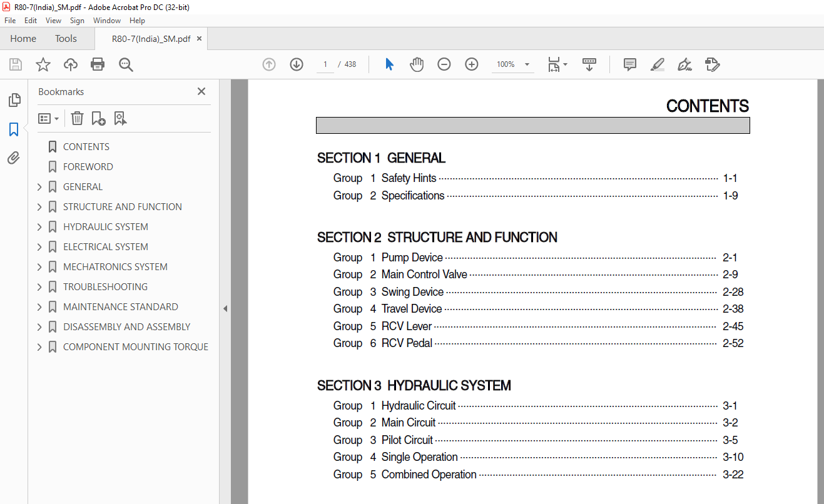Collapse the navigation pane with side arrow
The width and height of the screenshot is (824, 504).
coord(225,308)
